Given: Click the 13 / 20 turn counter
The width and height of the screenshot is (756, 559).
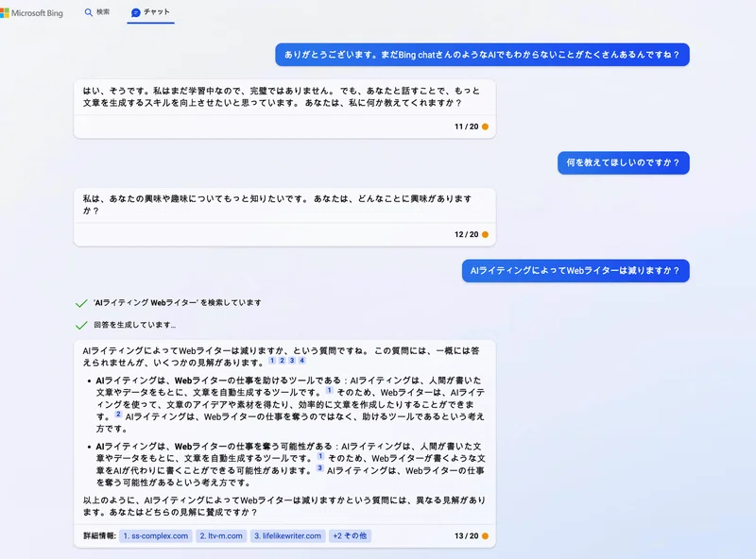Looking at the screenshot, I should click(x=466, y=536).
